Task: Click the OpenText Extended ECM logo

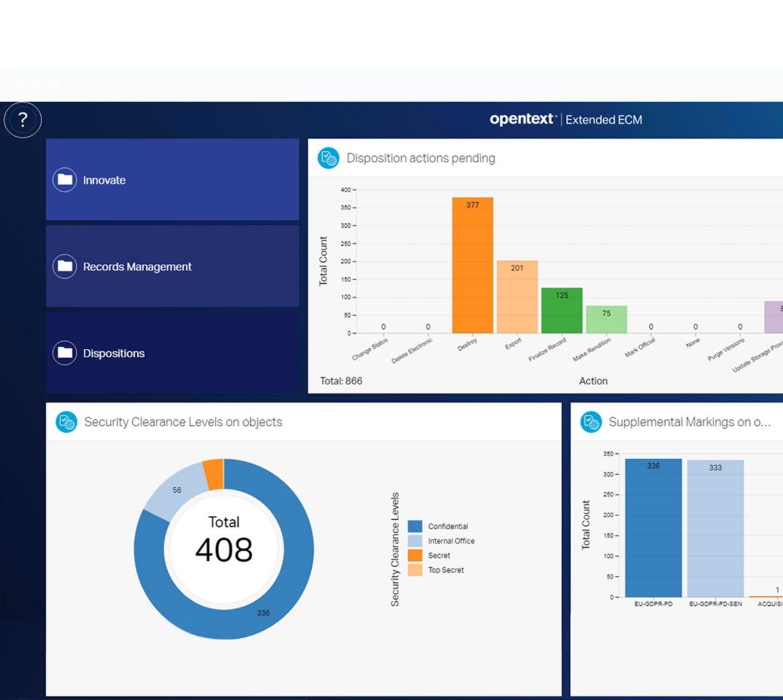Action: [x=565, y=120]
